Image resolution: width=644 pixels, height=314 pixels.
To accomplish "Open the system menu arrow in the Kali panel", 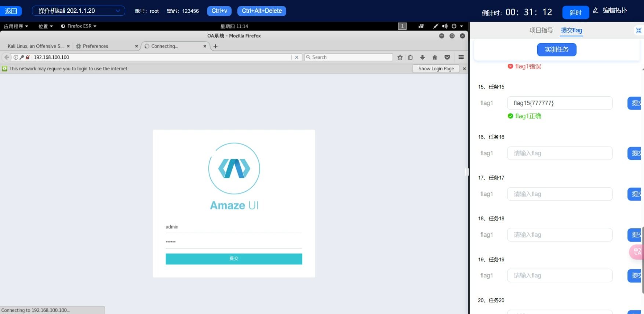I will point(462,26).
